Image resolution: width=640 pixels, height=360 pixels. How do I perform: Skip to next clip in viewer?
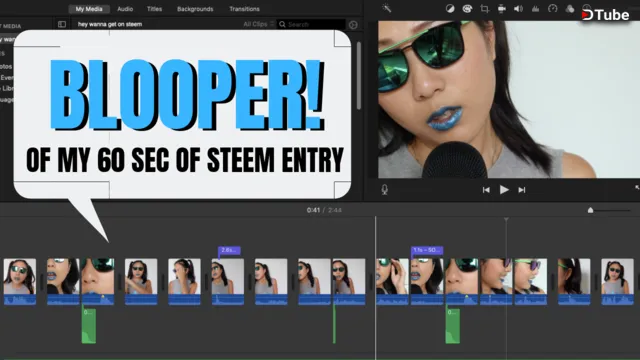522,190
